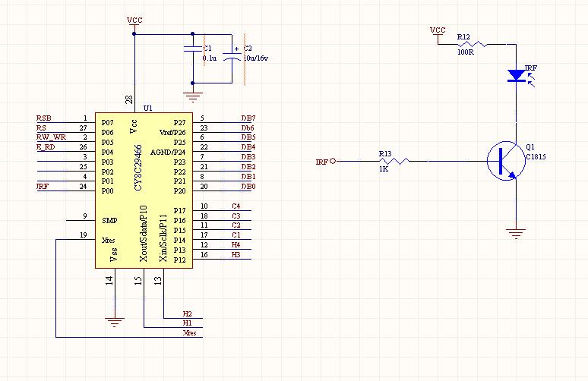Viewport: 588px width, 381px height.
Task: Select the DB2 net label
Action: [248, 167]
